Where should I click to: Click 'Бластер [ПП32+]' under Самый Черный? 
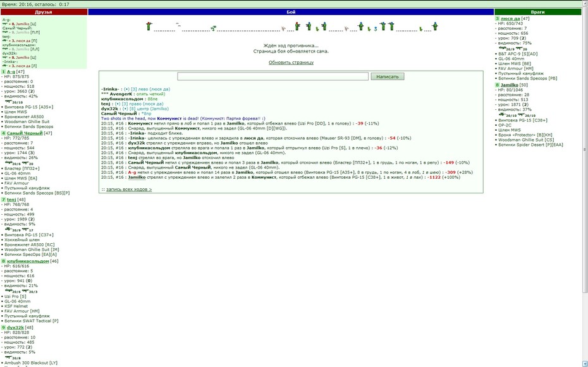(x=22, y=169)
